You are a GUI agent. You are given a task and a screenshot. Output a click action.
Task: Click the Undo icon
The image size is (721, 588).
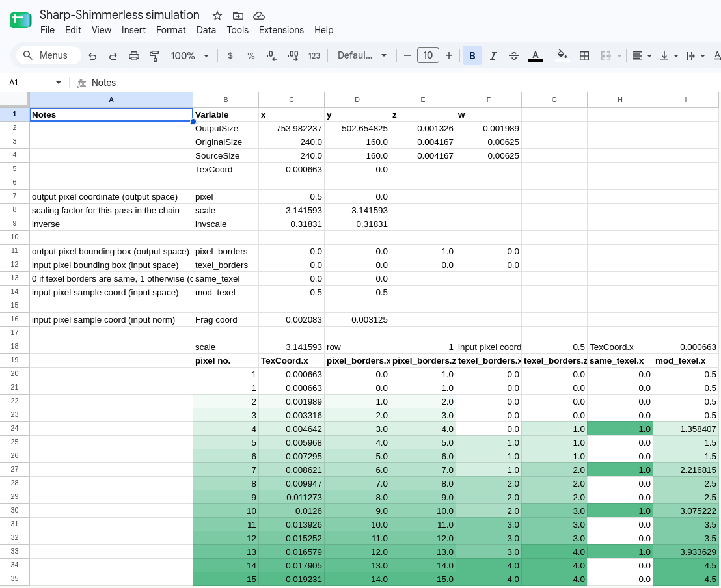click(92, 56)
